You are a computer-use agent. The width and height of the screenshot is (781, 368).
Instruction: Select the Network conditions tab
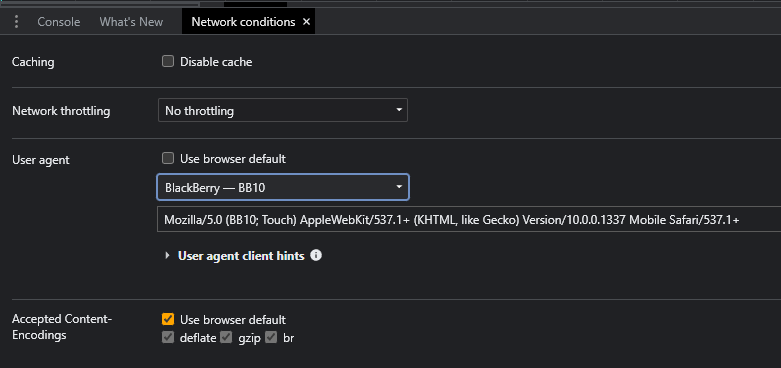243,22
